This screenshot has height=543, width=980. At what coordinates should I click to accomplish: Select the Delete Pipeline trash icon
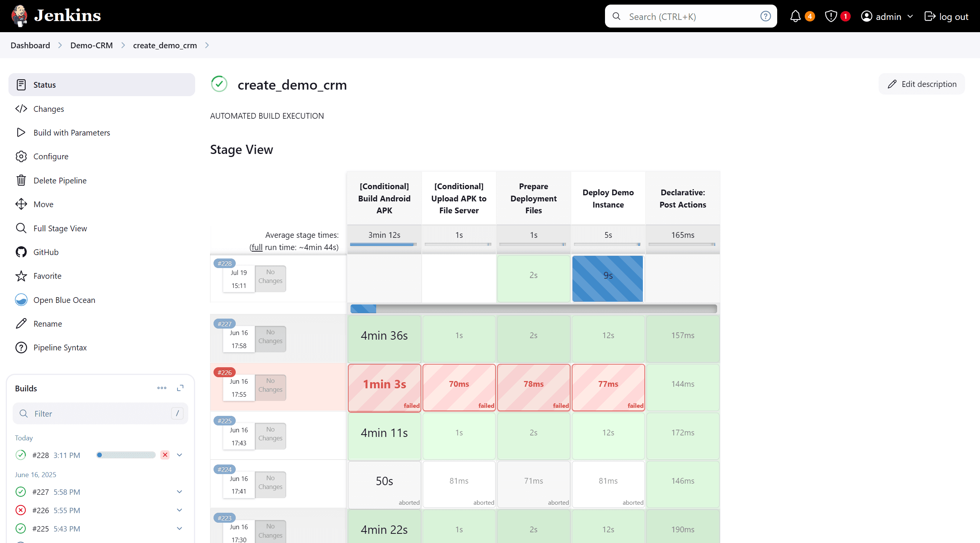tap(21, 180)
